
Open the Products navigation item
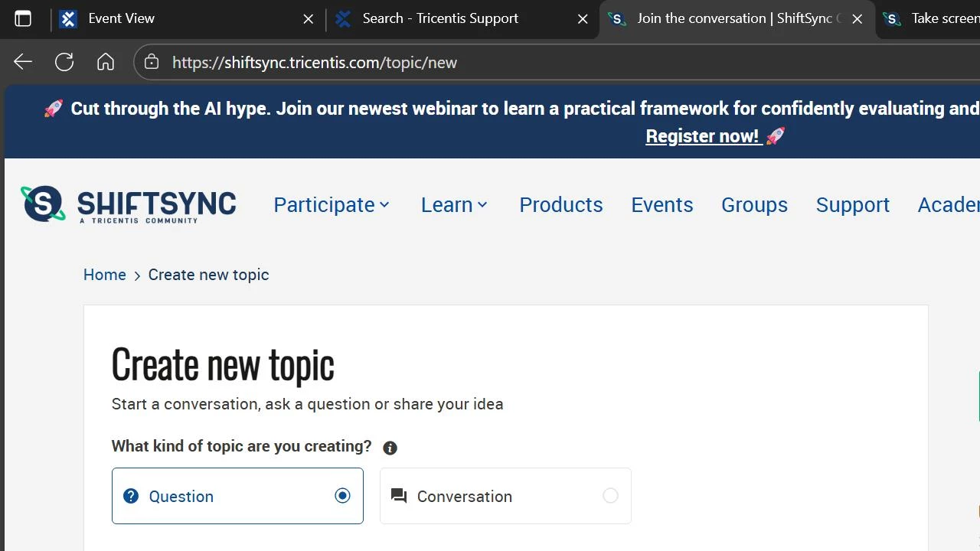tap(561, 204)
